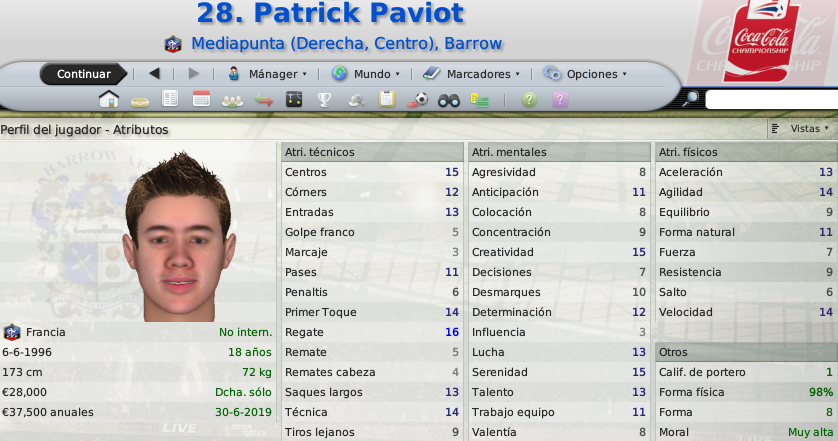Screen dimensions: 838x441
Task: Open the trophy competitions icon
Action: click(x=324, y=100)
